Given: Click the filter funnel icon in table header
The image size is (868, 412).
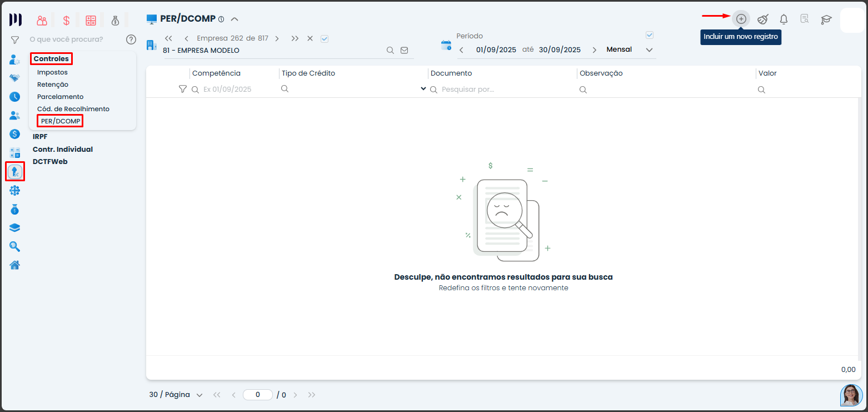Looking at the screenshot, I should pos(182,89).
